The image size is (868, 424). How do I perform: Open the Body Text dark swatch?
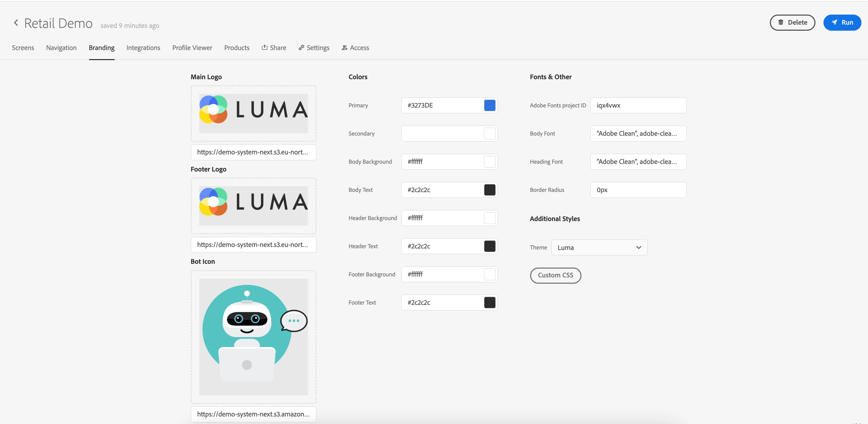coord(490,190)
